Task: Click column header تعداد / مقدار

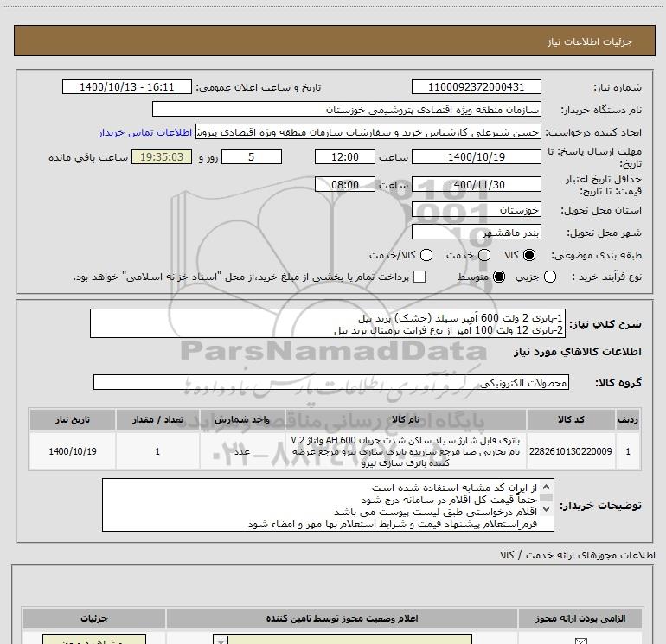Action: tap(157, 419)
